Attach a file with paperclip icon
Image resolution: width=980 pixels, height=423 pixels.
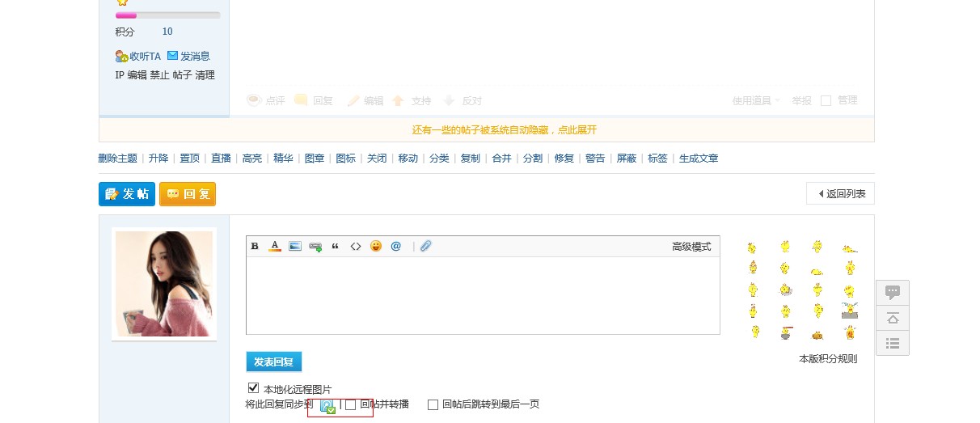pyautogui.click(x=426, y=246)
